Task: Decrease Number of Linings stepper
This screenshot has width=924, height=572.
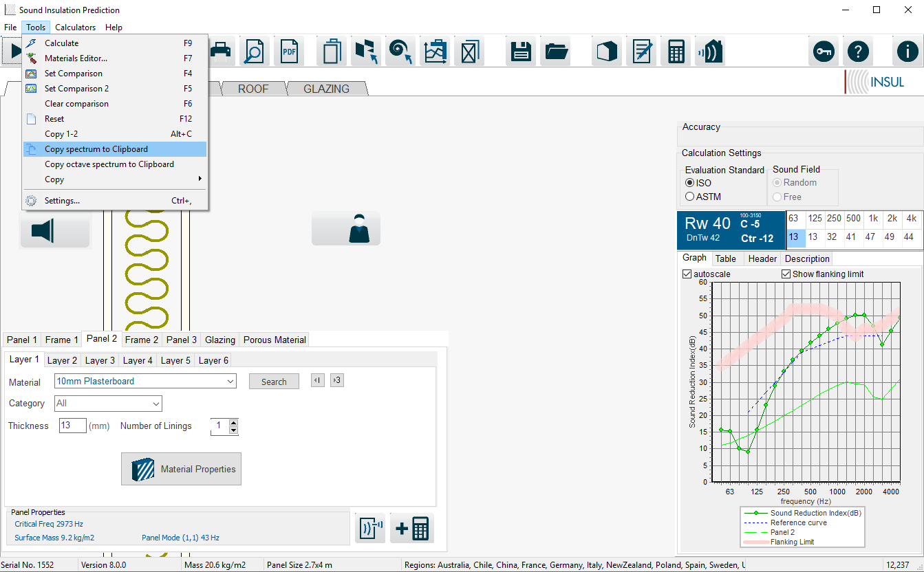Action: [233, 430]
